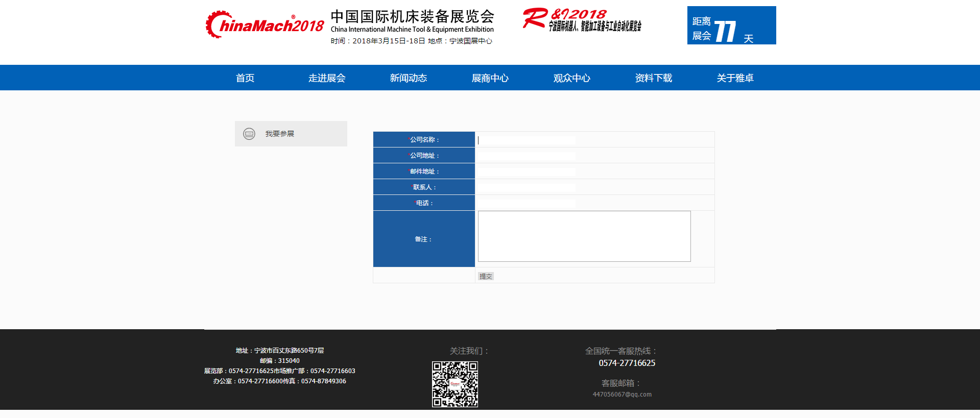The height and width of the screenshot is (418, 980).
Task: Focus the 公司名称 input field
Action: (x=527, y=140)
